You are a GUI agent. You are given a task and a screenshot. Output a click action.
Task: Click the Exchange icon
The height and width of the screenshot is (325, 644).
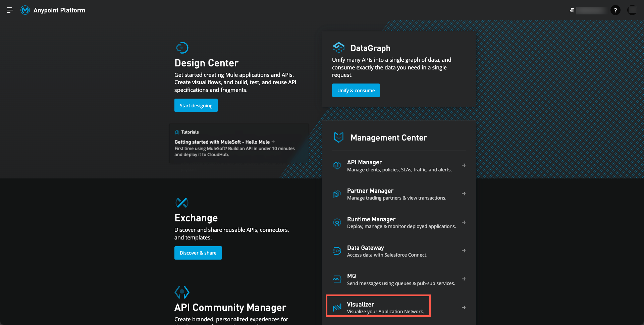pos(182,203)
